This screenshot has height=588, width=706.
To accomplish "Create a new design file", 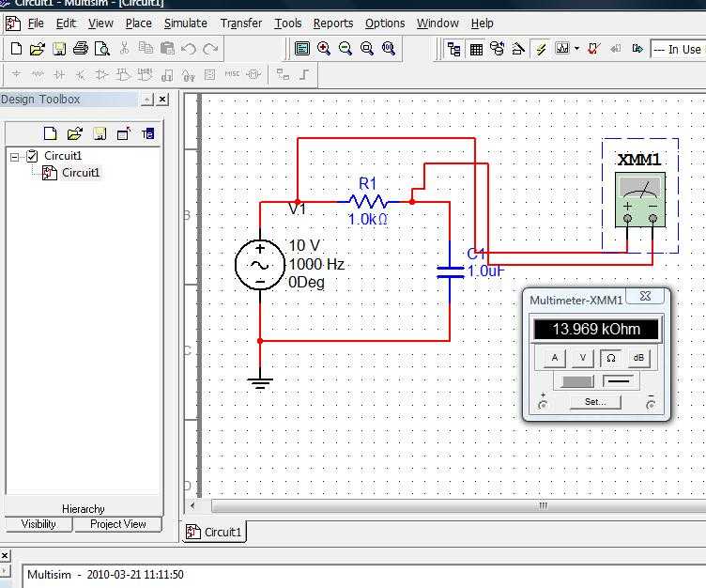I will point(16,48).
